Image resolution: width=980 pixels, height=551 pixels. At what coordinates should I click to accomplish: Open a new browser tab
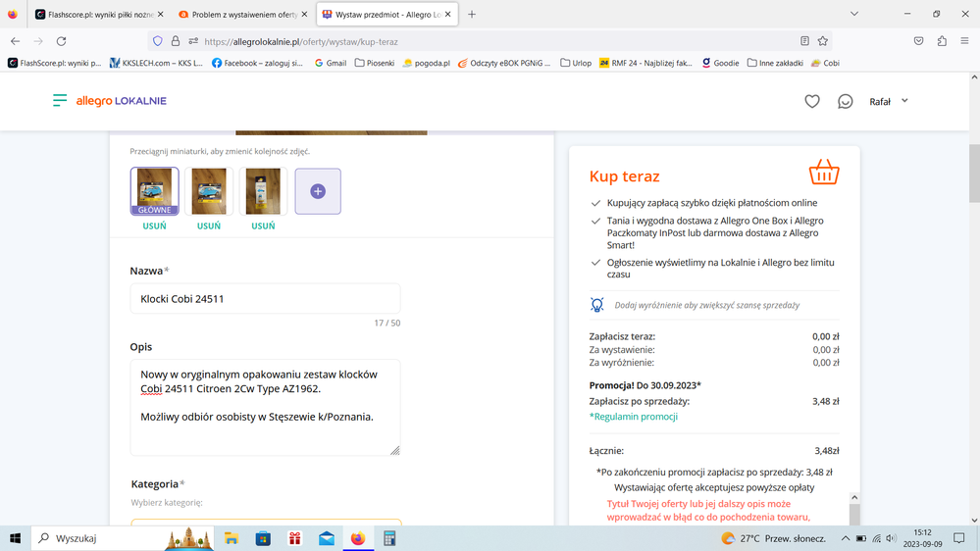pyautogui.click(x=472, y=15)
